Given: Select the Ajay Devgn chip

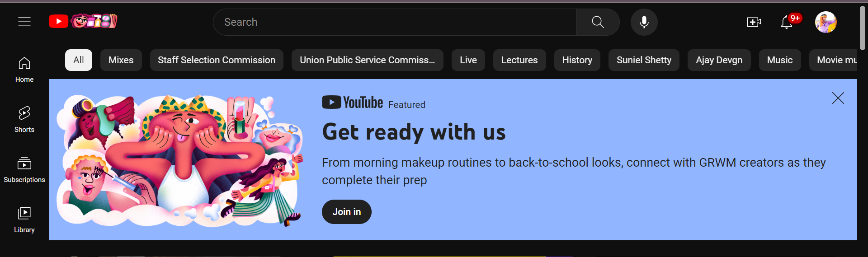Looking at the screenshot, I should point(719,60).
